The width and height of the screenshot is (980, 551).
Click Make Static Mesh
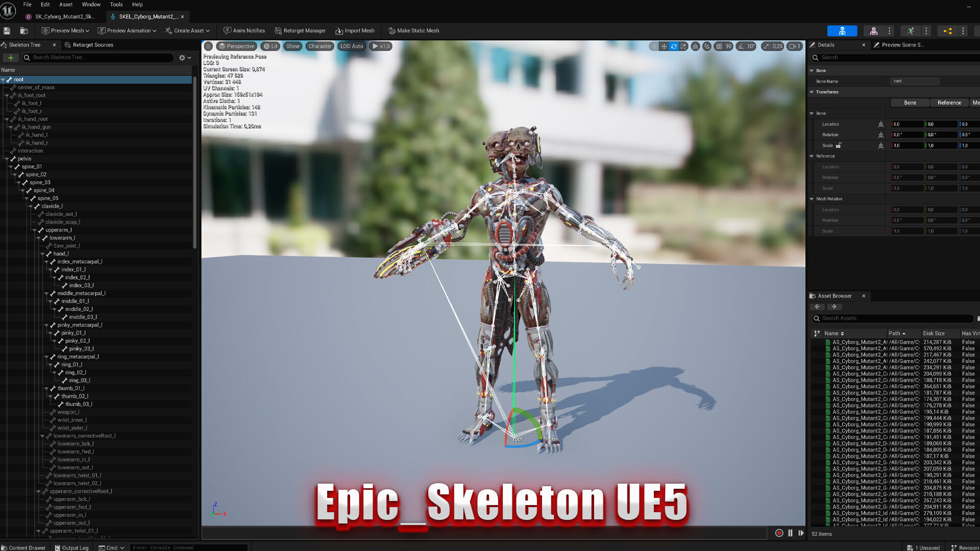(x=413, y=31)
